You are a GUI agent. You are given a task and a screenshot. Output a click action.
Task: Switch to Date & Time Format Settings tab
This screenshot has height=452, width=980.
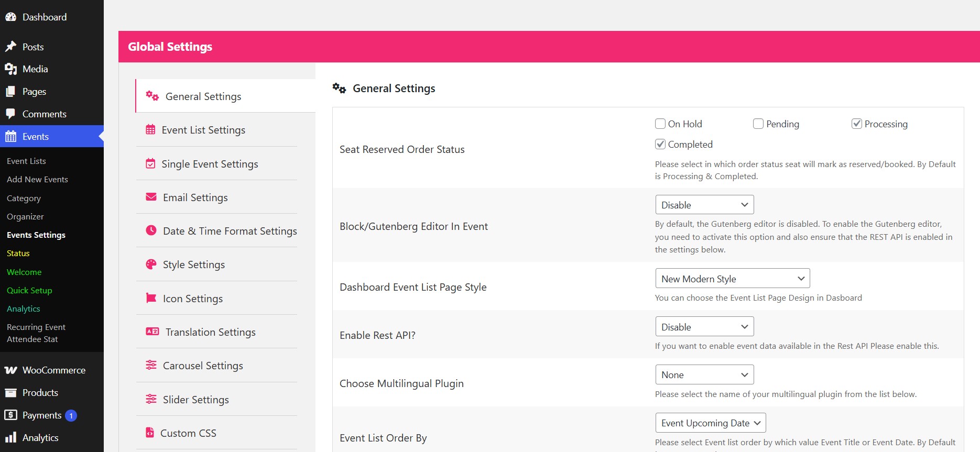216,231
